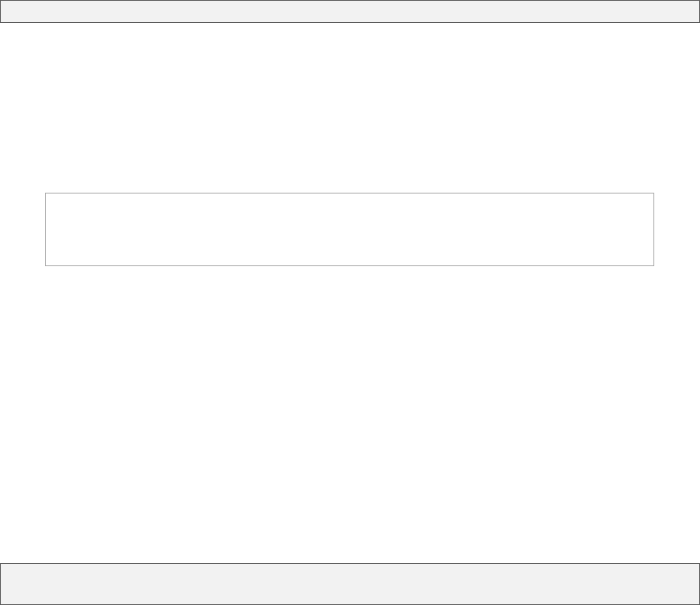Click white space left of bordered box
The width and height of the screenshot is (700, 605).
(22, 229)
